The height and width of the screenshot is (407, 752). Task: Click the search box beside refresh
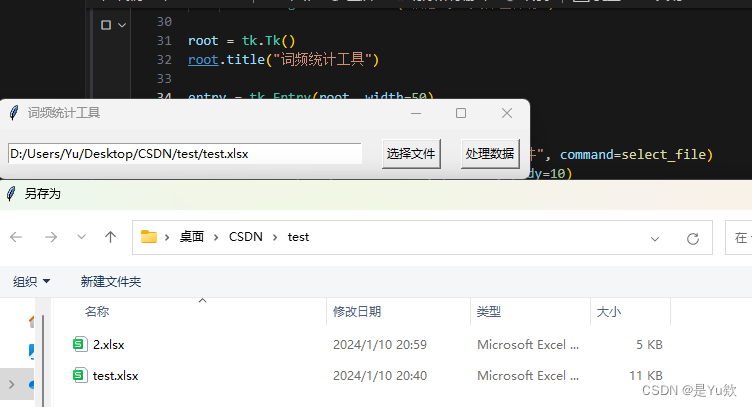tap(739, 237)
